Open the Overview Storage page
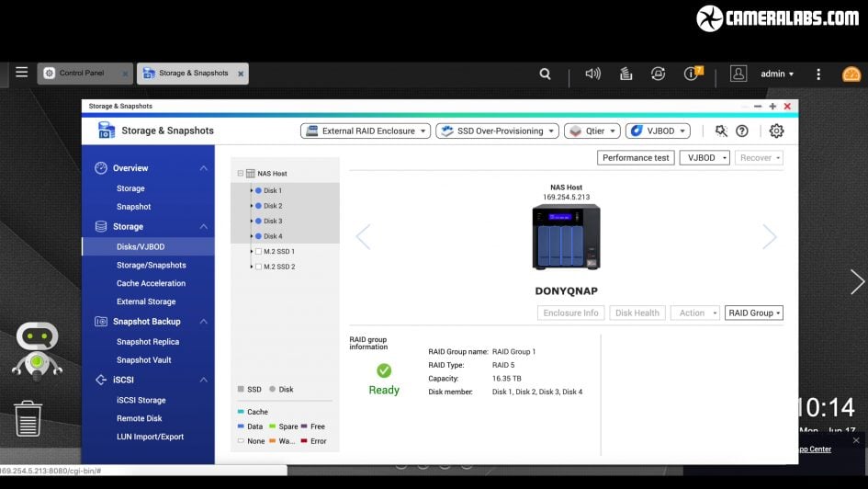The height and width of the screenshot is (489, 868). [x=130, y=188]
